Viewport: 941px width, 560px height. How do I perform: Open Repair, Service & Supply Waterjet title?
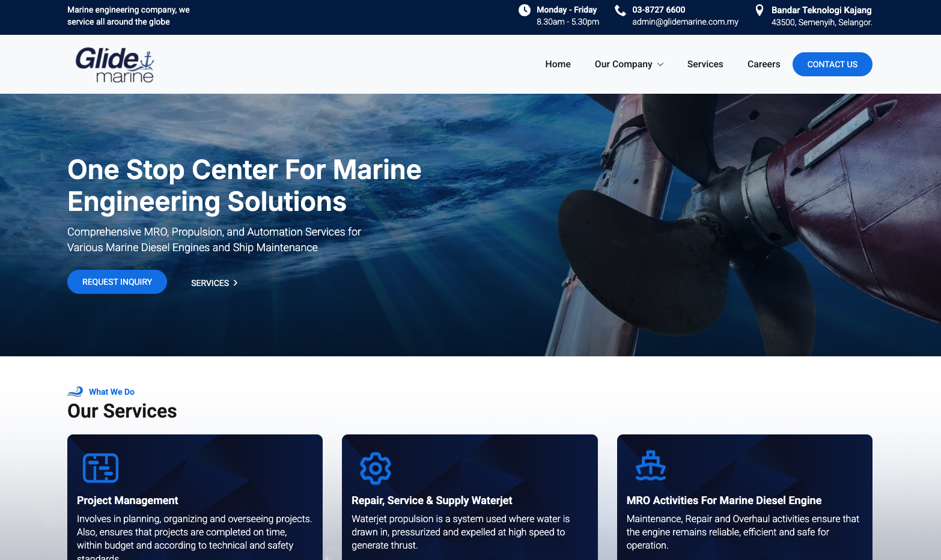[x=432, y=501]
